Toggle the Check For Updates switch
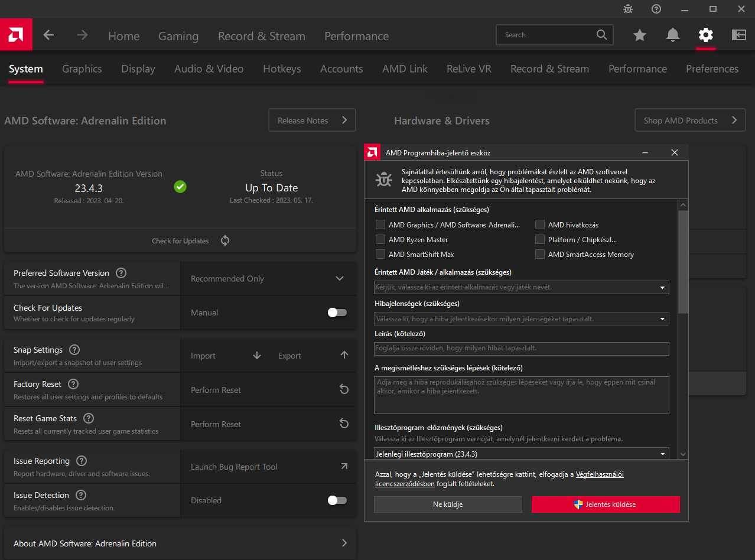The image size is (755, 560). [337, 312]
